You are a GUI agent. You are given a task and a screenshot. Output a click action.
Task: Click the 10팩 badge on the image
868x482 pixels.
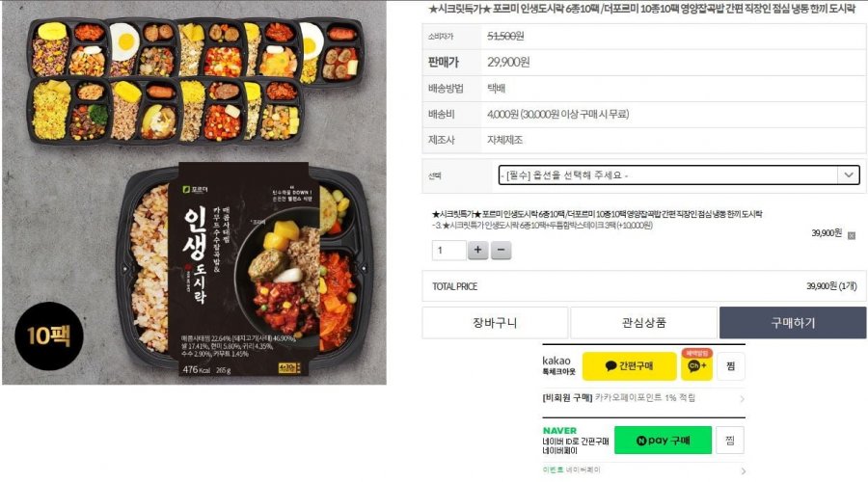coord(49,335)
